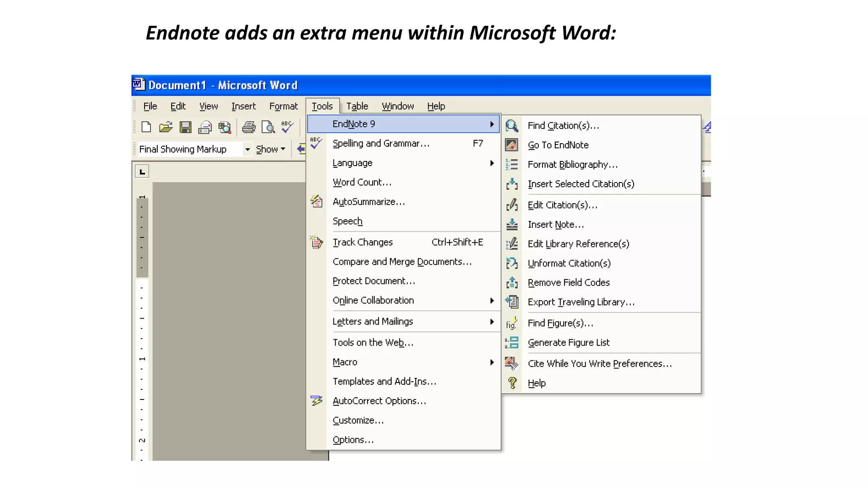Click the Open folder toolbar icon
The width and height of the screenshot is (868, 488).
[x=166, y=127]
